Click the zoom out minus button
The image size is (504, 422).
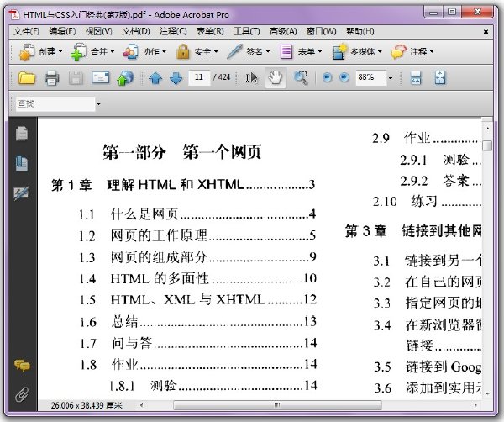[x=328, y=77]
